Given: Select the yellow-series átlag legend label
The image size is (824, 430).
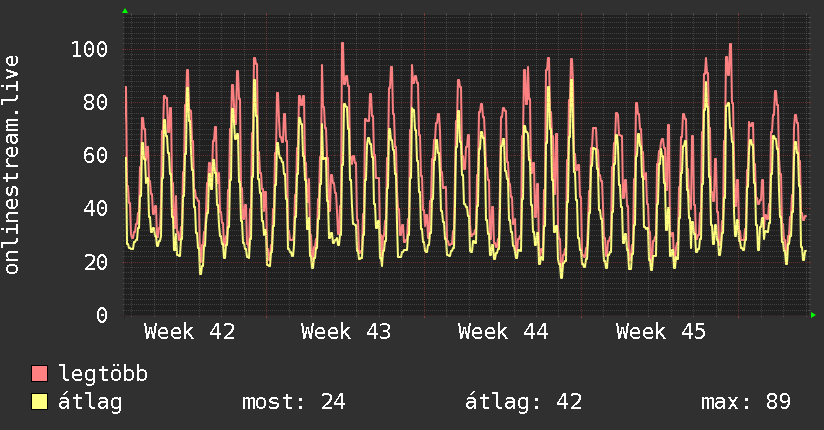Looking at the screenshot, I should (90, 402).
